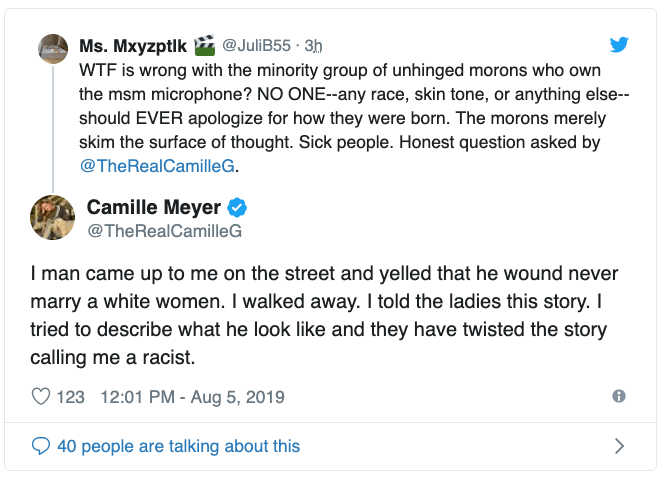Screen dimensions: 665x477
Task: Open Camille Meyer's profile avatar
Action: click(53, 217)
